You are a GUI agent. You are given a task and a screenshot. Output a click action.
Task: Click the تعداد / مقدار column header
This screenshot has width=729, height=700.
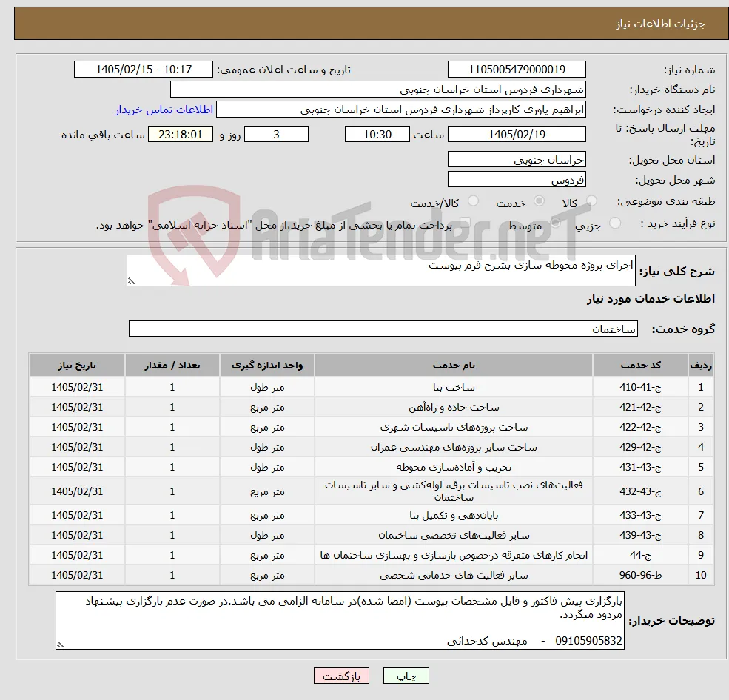point(172,366)
